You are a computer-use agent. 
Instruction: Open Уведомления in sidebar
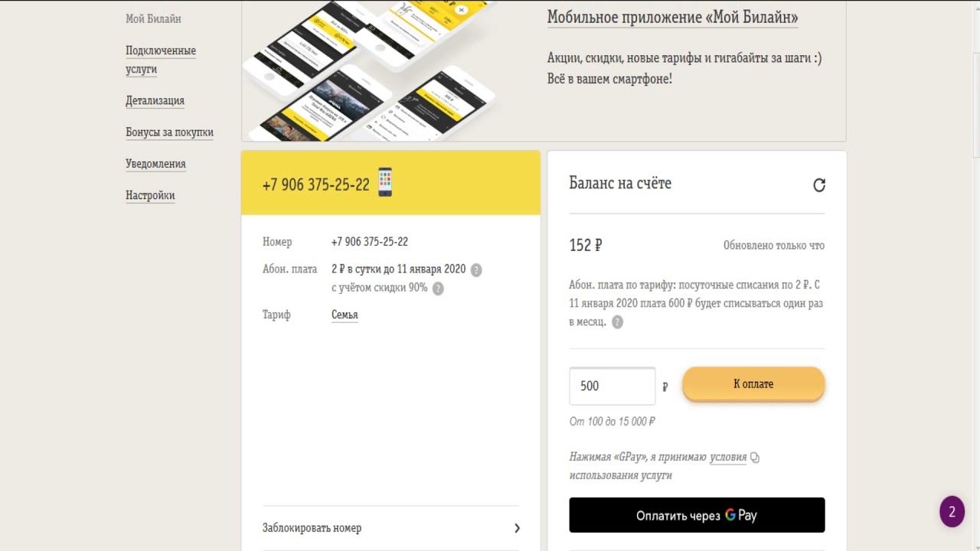155,164
